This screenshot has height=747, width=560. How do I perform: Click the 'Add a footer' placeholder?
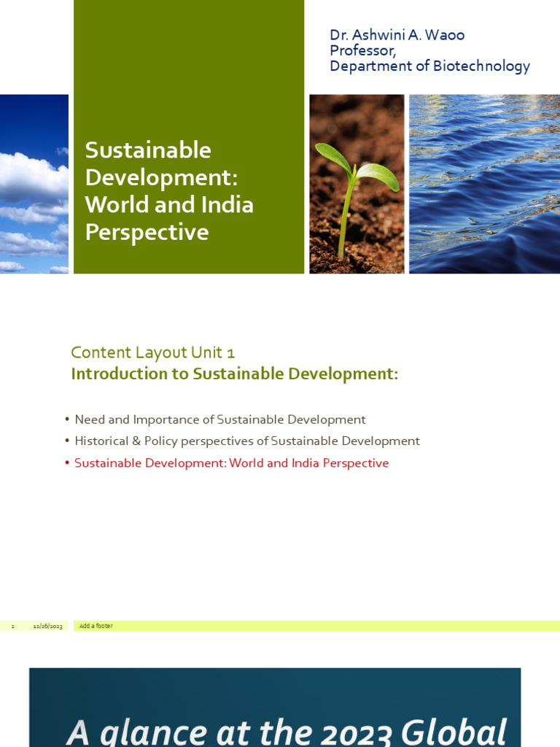96,626
